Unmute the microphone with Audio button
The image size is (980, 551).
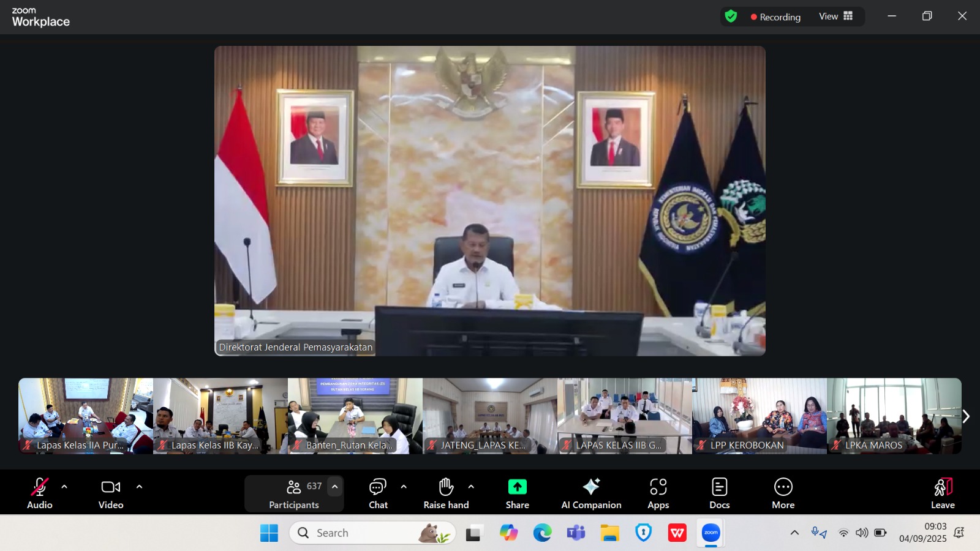tap(40, 493)
